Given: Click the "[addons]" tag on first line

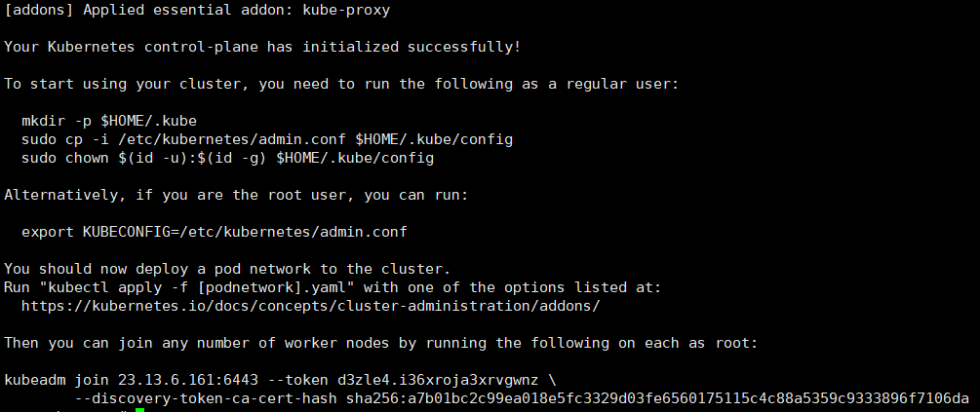Looking at the screenshot, I should pyautogui.click(x=36, y=10).
